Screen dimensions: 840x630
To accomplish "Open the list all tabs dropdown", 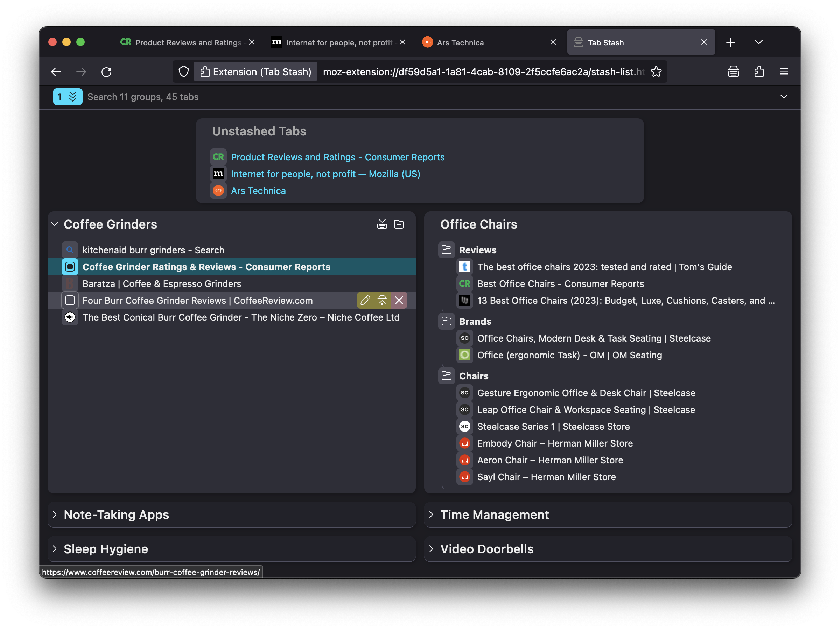I will pyautogui.click(x=758, y=42).
